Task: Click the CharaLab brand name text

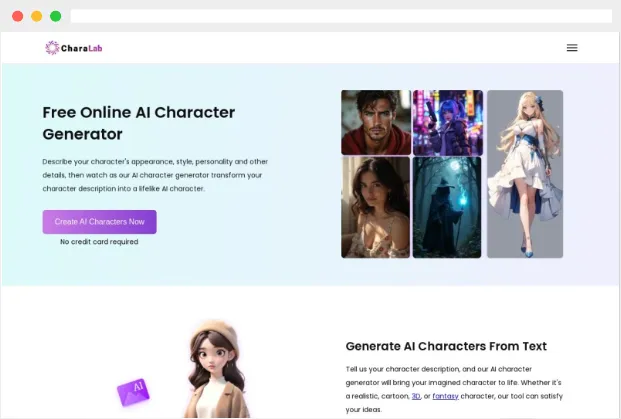Action: click(x=82, y=48)
